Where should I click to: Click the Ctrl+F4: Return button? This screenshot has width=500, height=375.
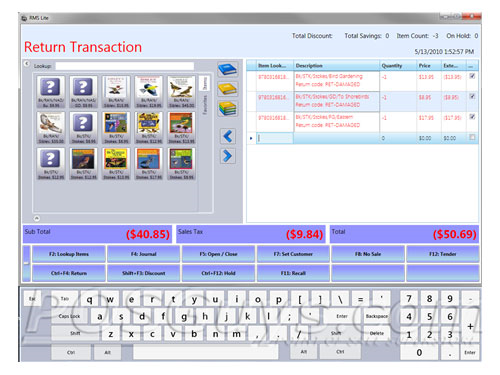coord(69,273)
